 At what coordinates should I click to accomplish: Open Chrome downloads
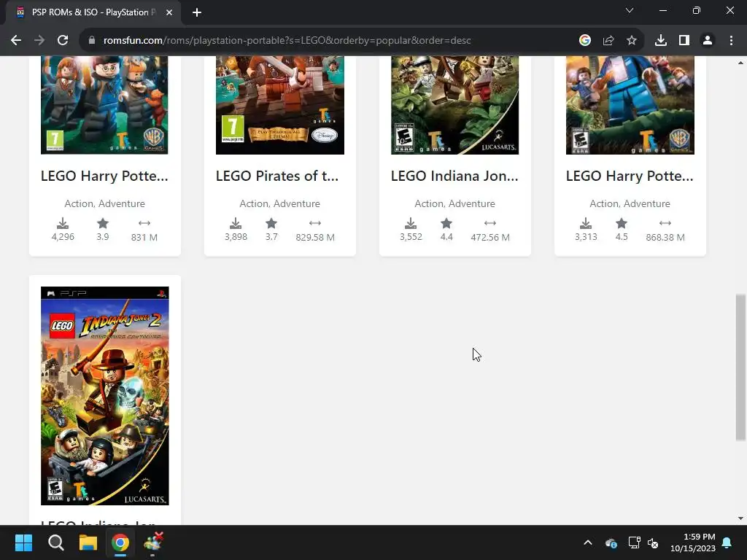pyautogui.click(x=661, y=41)
